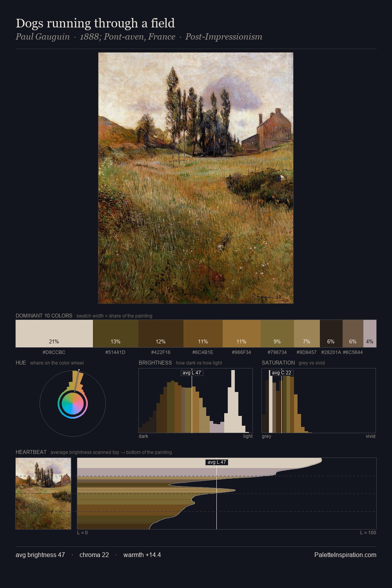Click the small heartbeat painting thumbnail
392x588 pixels.
click(x=43, y=494)
